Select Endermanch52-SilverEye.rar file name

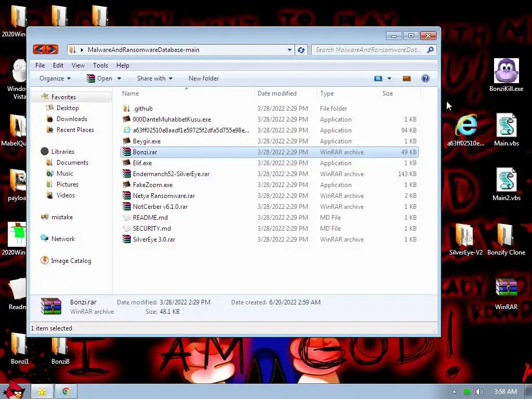tap(171, 174)
